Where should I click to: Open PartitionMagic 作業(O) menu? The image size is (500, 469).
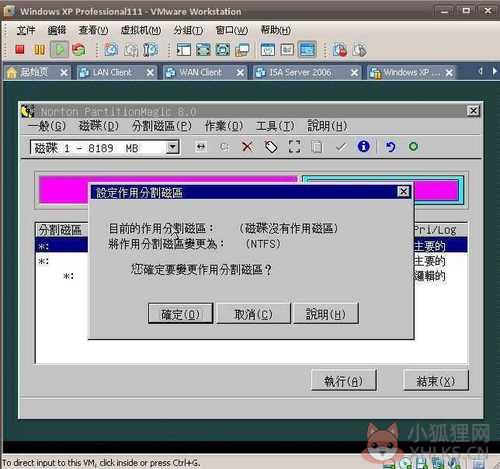coord(224,126)
